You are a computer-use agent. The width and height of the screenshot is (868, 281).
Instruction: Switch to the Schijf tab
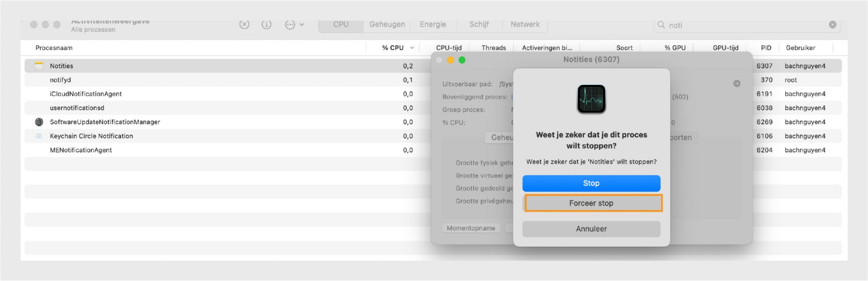[479, 24]
